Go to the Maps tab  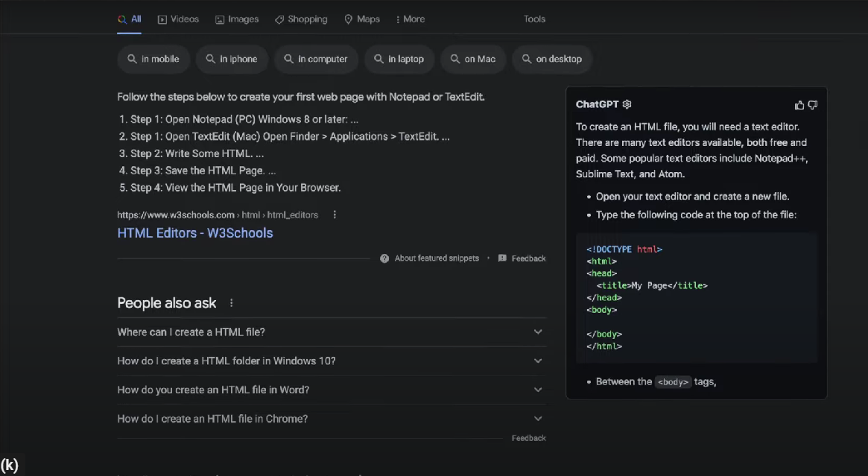click(x=362, y=19)
